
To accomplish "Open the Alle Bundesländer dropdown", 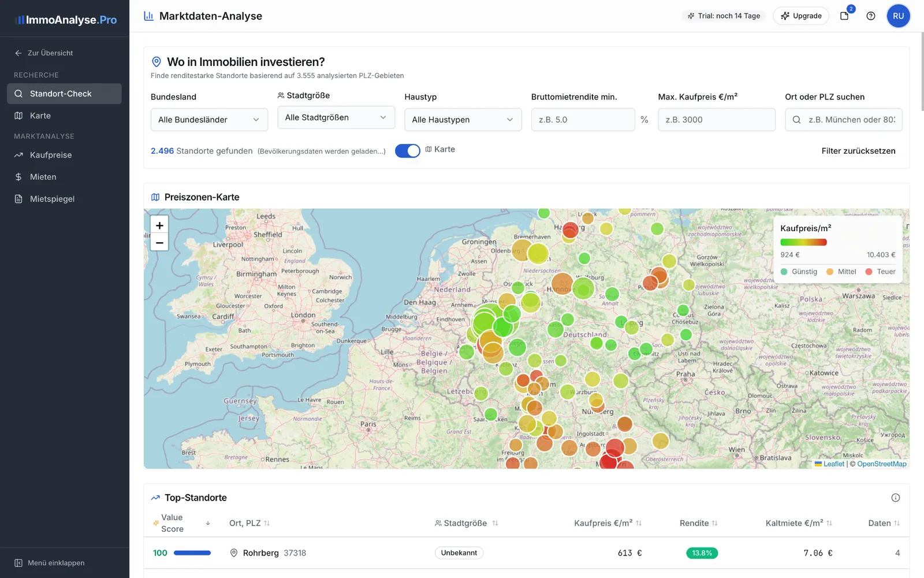I will (x=209, y=120).
